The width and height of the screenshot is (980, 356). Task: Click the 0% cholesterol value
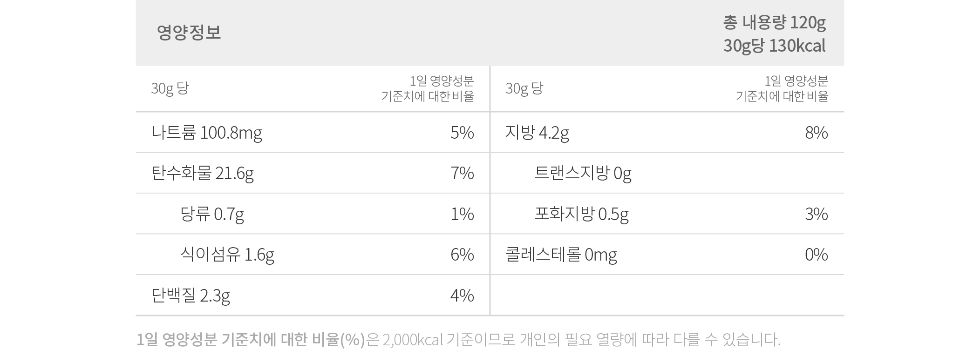click(817, 255)
